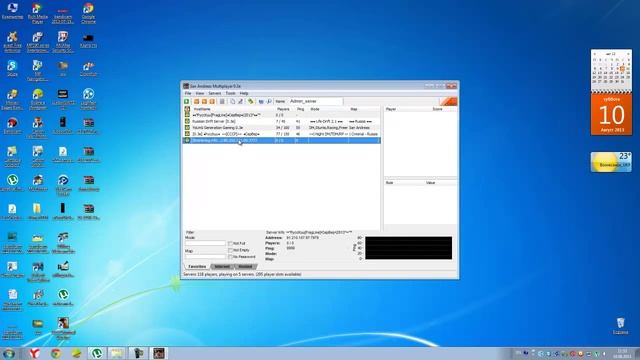The width and height of the screenshot is (640, 360).
Task: Open Chrome from the taskbar
Action: click(56, 353)
